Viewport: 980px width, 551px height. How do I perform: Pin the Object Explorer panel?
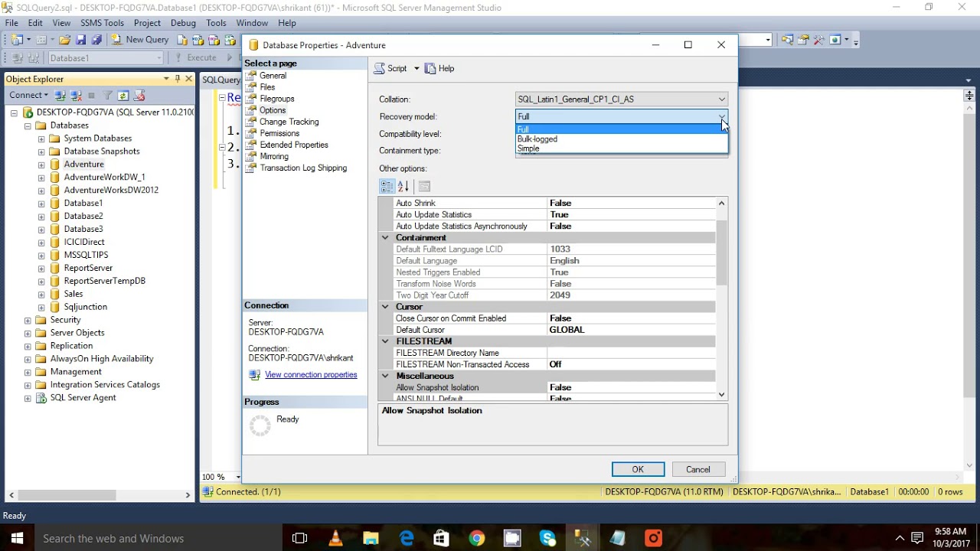(x=178, y=79)
